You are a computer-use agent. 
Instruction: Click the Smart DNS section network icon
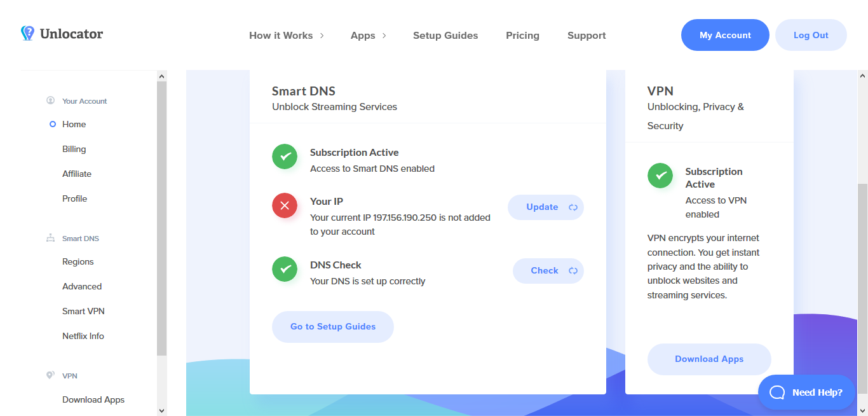click(50, 238)
